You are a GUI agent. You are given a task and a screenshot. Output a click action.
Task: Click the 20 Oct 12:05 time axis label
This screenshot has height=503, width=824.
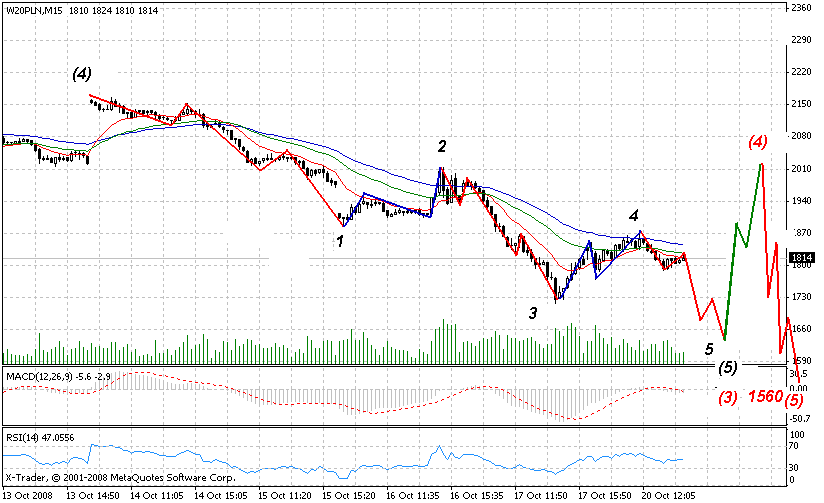(x=669, y=494)
